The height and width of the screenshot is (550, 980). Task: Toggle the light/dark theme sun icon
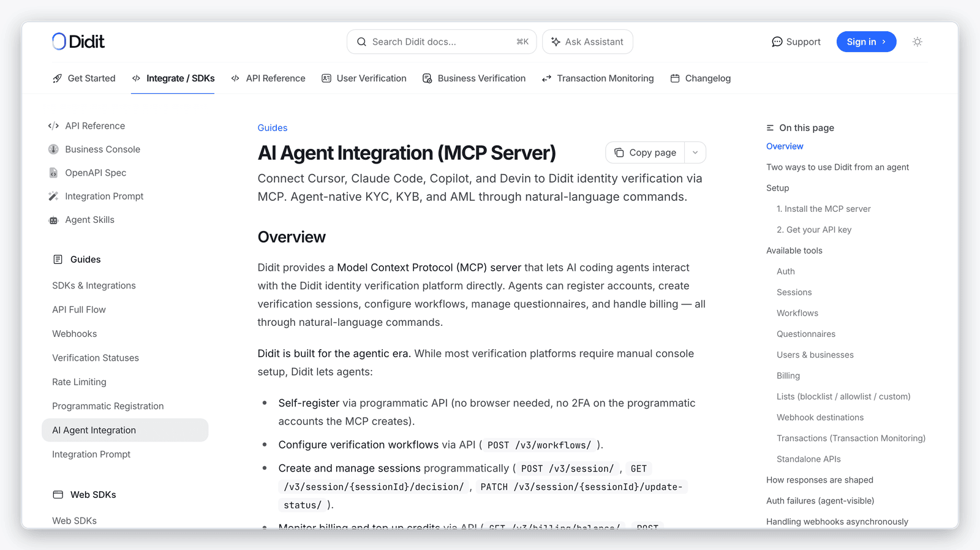pos(917,42)
